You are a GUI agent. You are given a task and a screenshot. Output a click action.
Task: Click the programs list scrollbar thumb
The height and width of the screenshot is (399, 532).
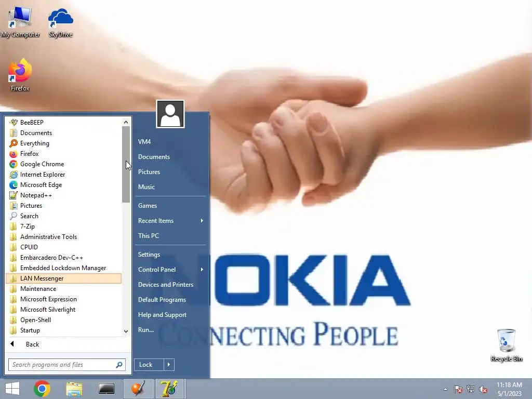pyautogui.click(x=126, y=165)
